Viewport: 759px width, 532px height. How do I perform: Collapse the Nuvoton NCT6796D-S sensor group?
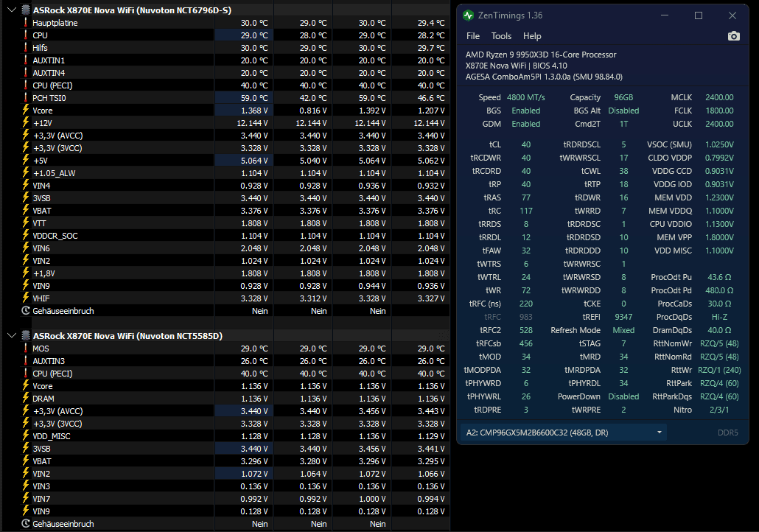coord(12,10)
